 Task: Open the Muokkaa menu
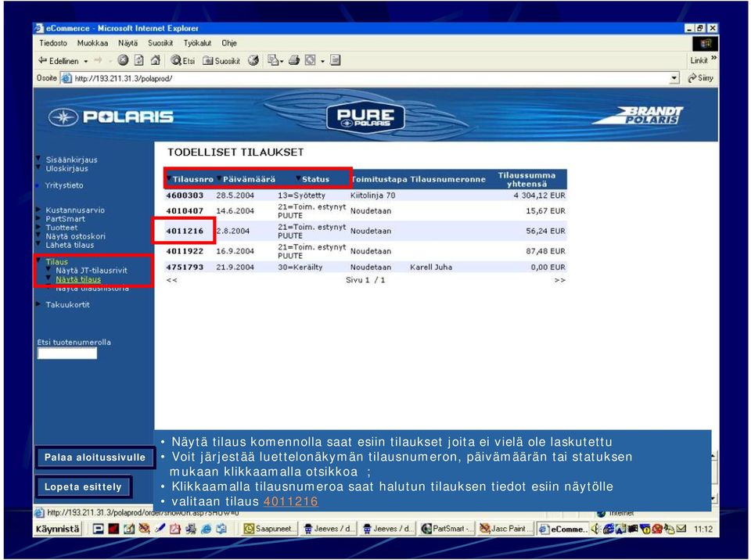pyautogui.click(x=92, y=43)
